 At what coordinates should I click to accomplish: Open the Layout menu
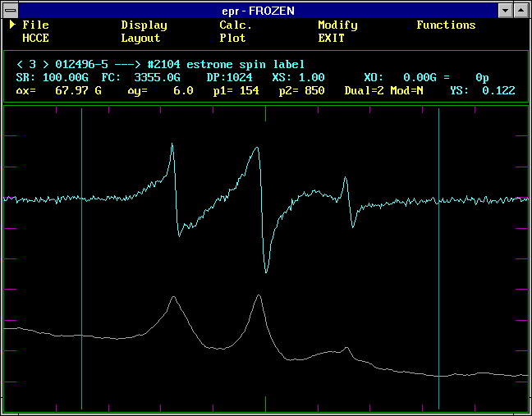coord(140,38)
